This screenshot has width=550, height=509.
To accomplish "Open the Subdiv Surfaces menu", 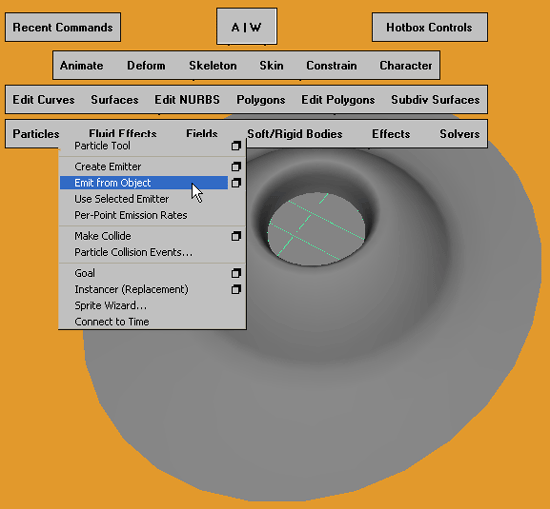I will (x=435, y=100).
